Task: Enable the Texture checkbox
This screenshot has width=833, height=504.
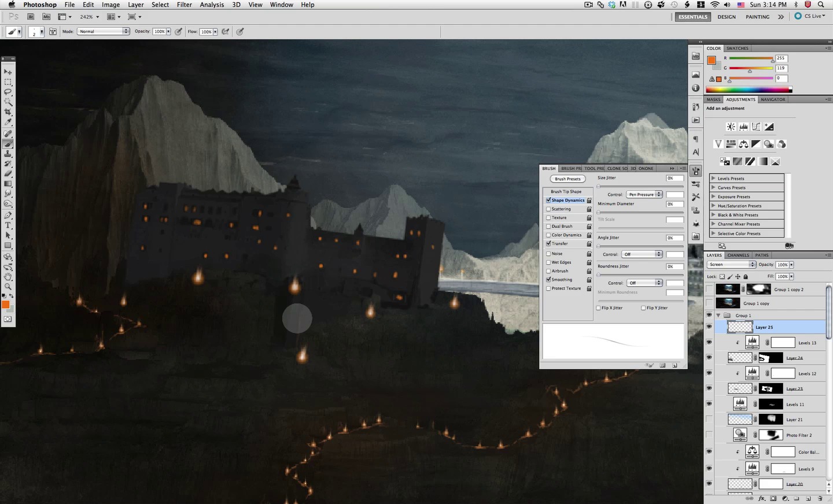Action: click(x=548, y=217)
